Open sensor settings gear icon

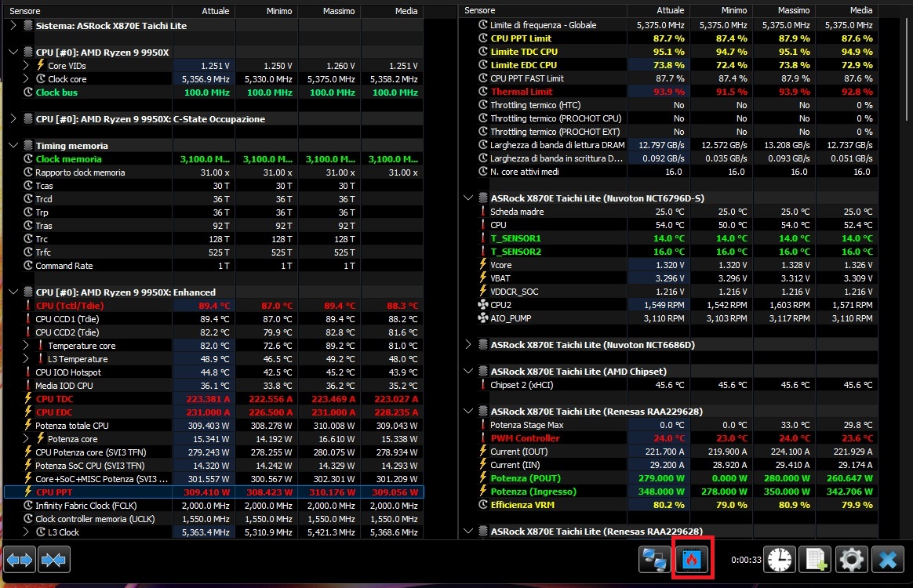[x=851, y=560]
